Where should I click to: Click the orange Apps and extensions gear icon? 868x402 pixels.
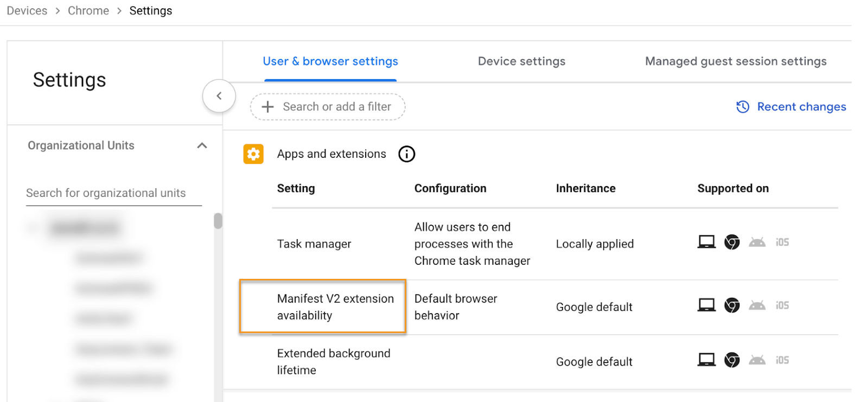tap(253, 154)
